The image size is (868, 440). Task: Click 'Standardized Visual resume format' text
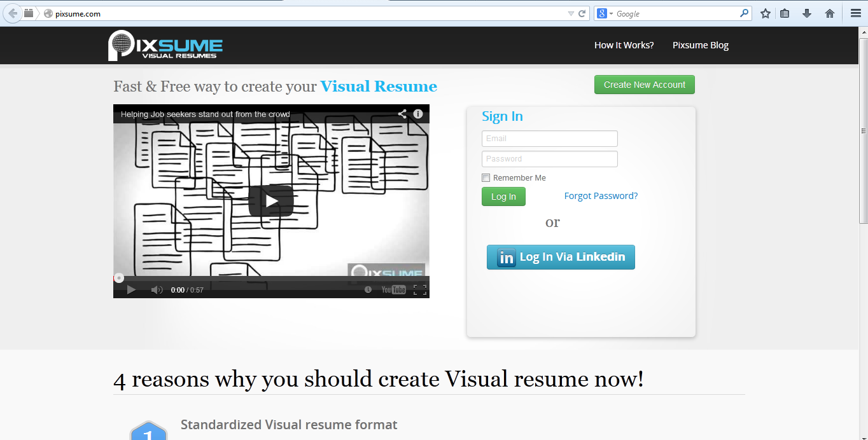coord(289,424)
